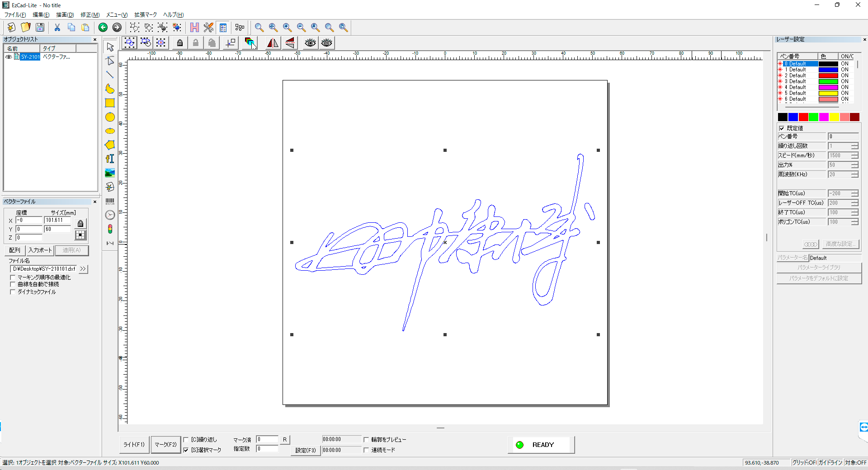Enable マーキング順序の最適化 checkbox
The width and height of the screenshot is (868, 470).
click(13, 277)
